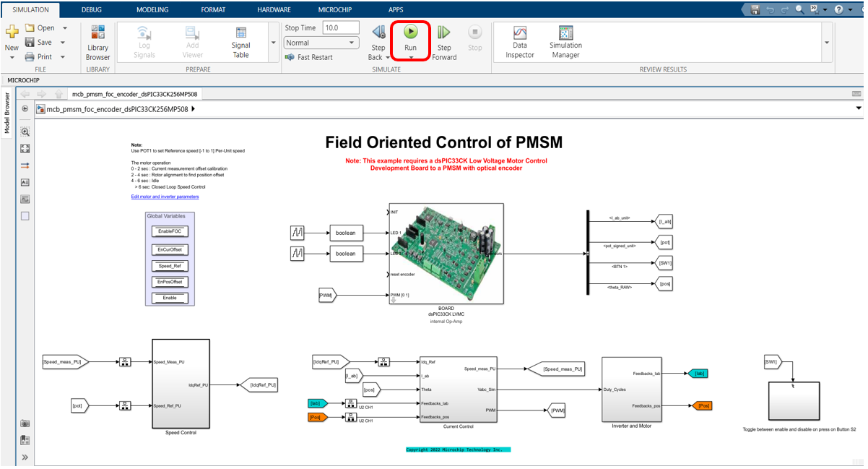This screenshot has height=469, width=868.
Task: Select the Speed Control subsystem block
Action: 181,384
